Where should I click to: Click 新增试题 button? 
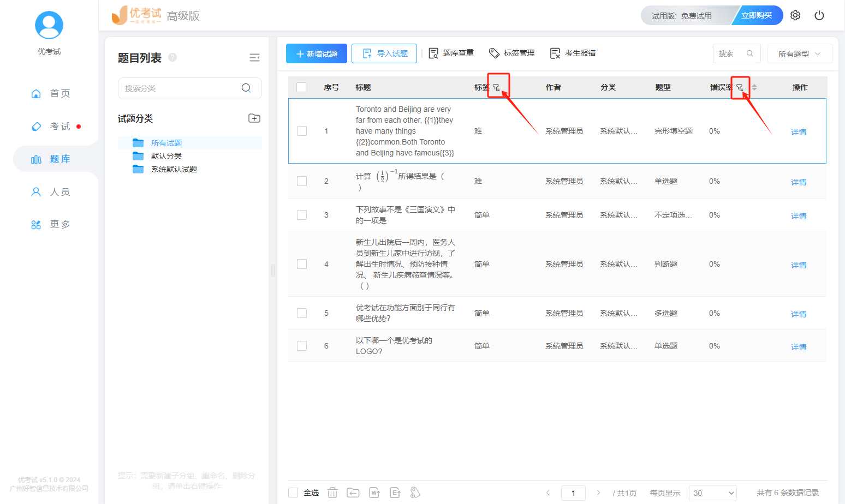coord(317,53)
